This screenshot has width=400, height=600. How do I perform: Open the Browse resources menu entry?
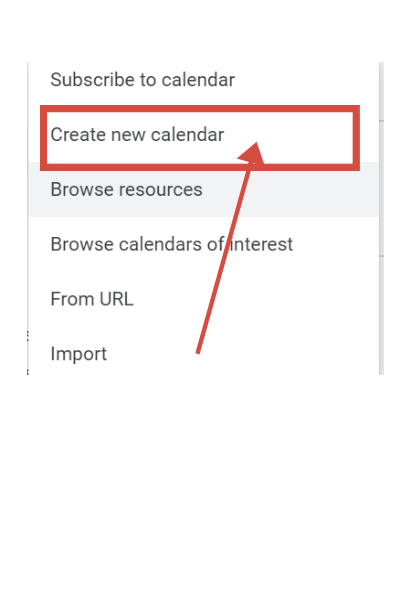(126, 189)
